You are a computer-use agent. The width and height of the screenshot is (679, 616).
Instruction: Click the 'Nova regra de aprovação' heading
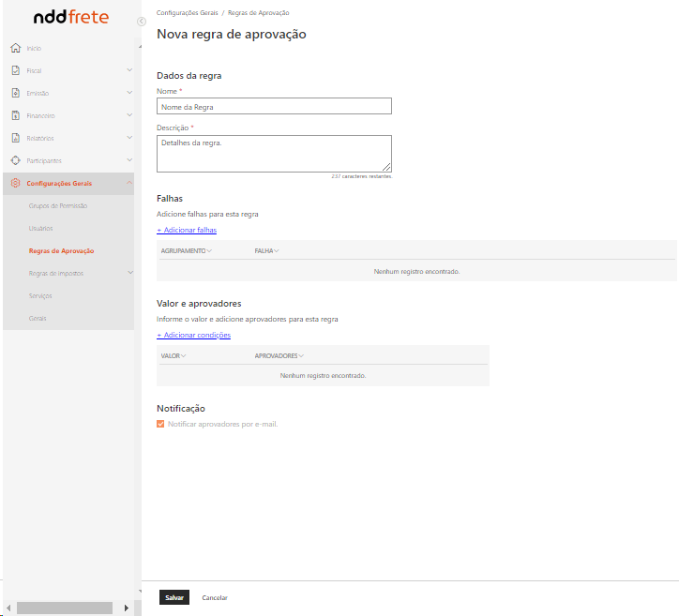point(232,34)
